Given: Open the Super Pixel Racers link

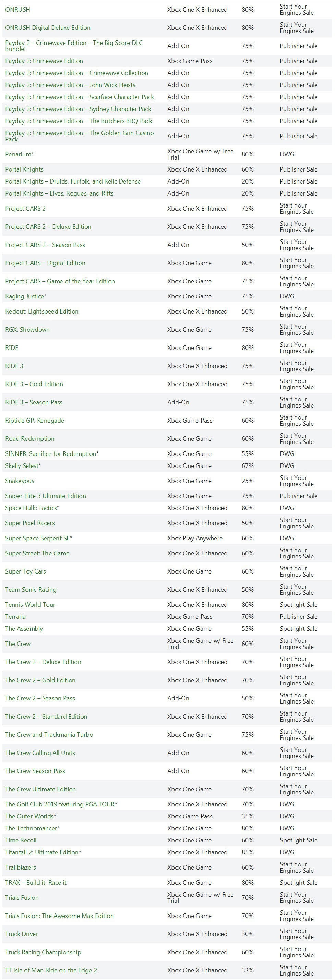Looking at the screenshot, I should 30,523.
